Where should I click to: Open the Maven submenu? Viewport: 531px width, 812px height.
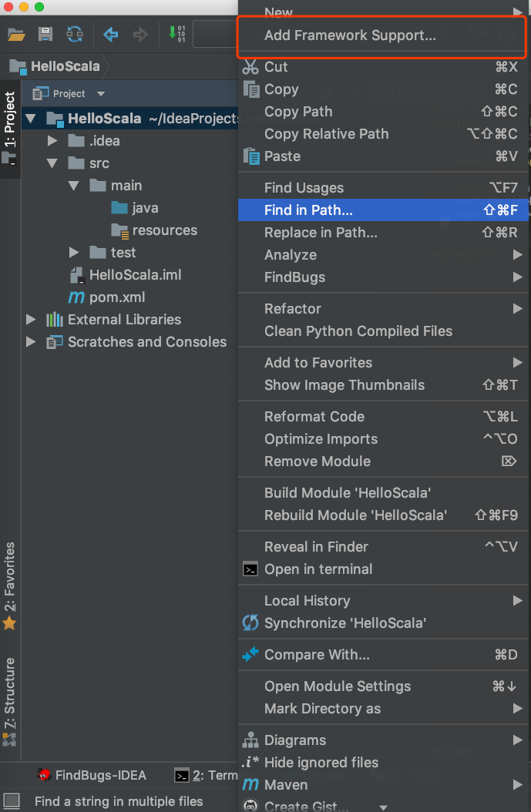click(x=383, y=785)
